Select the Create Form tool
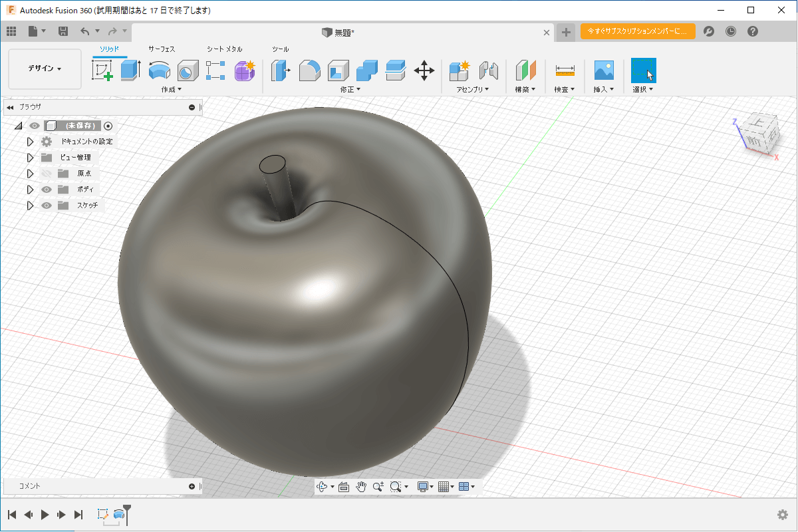Screen dimensions: 798x532 [245, 70]
